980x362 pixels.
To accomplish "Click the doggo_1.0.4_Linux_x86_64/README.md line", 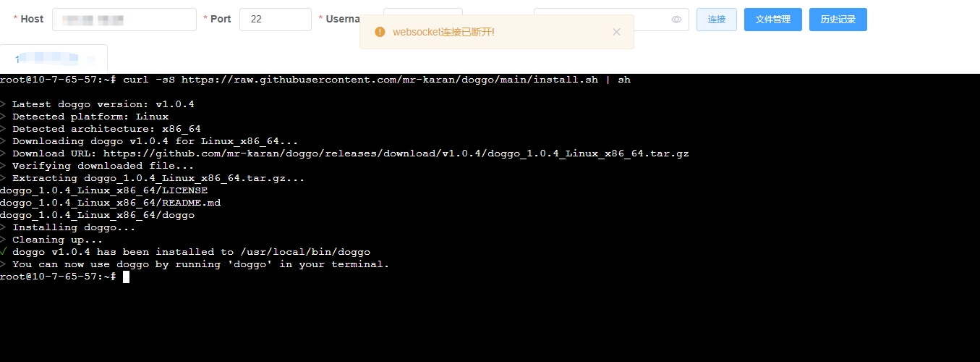I will pos(110,203).
